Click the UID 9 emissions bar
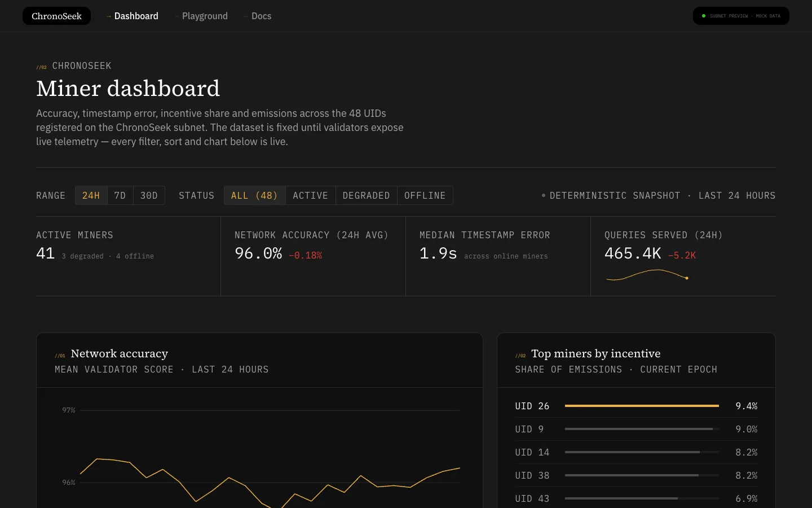This screenshot has width=812, height=508. 642,429
